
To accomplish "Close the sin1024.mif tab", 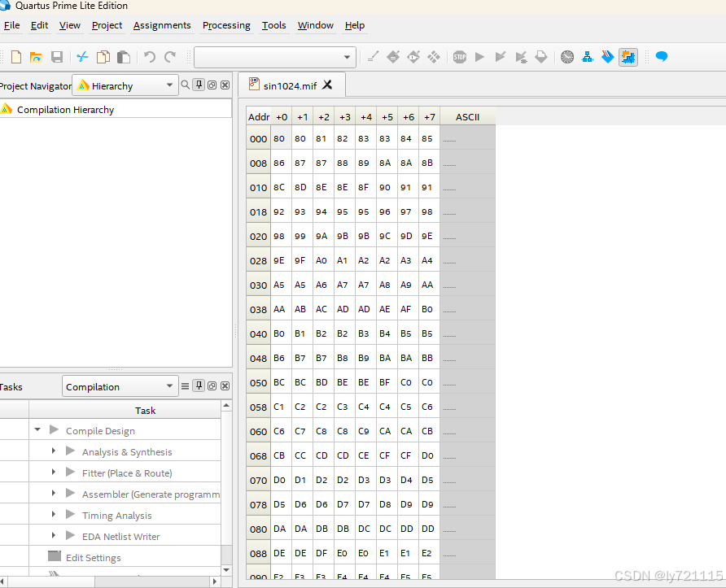I will click(x=327, y=85).
